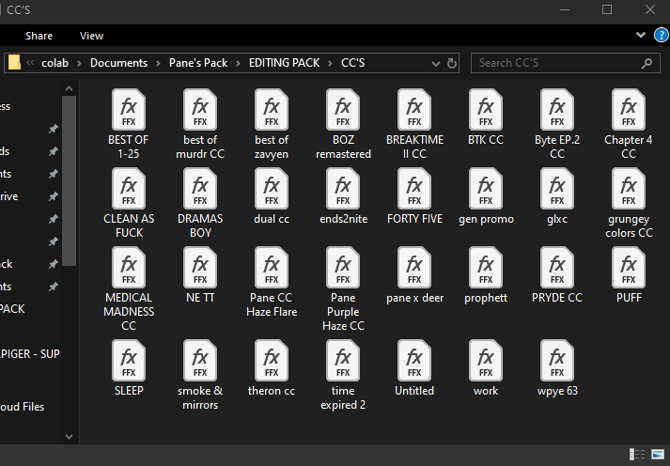Select the time expired 2 file

click(x=343, y=375)
